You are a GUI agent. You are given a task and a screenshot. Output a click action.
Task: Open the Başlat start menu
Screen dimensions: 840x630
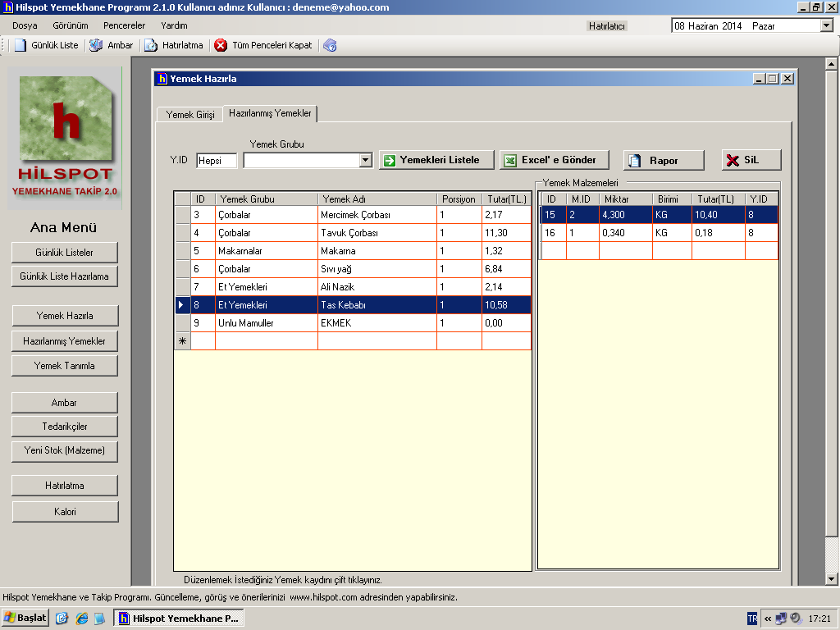(x=25, y=619)
